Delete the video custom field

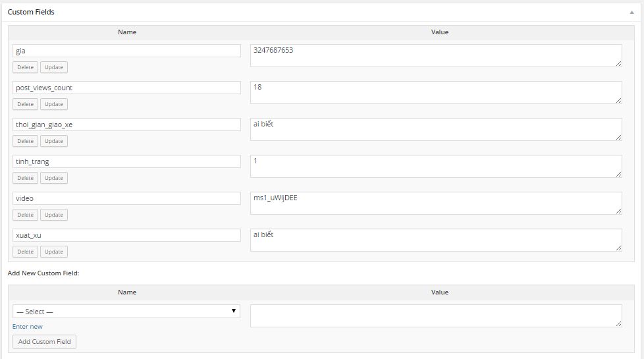(25, 215)
